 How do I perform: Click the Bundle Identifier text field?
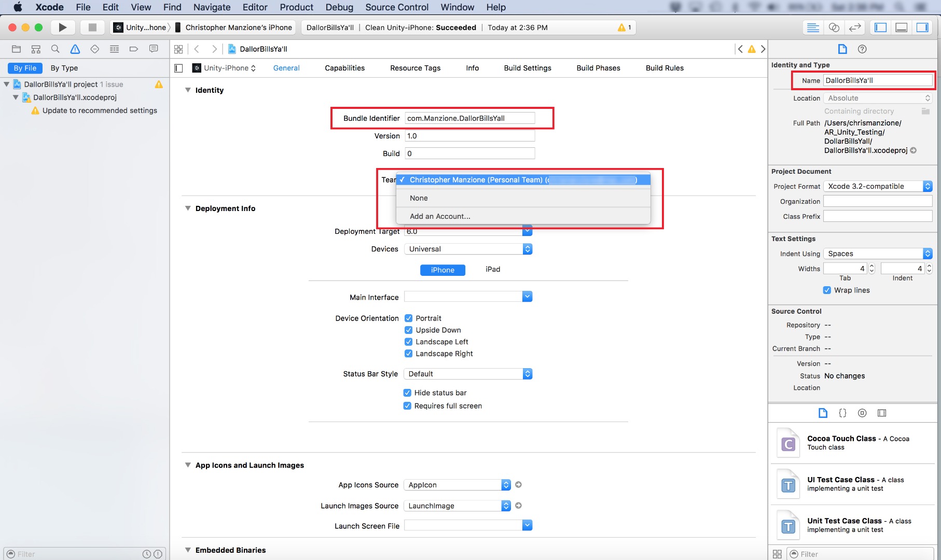pyautogui.click(x=470, y=118)
